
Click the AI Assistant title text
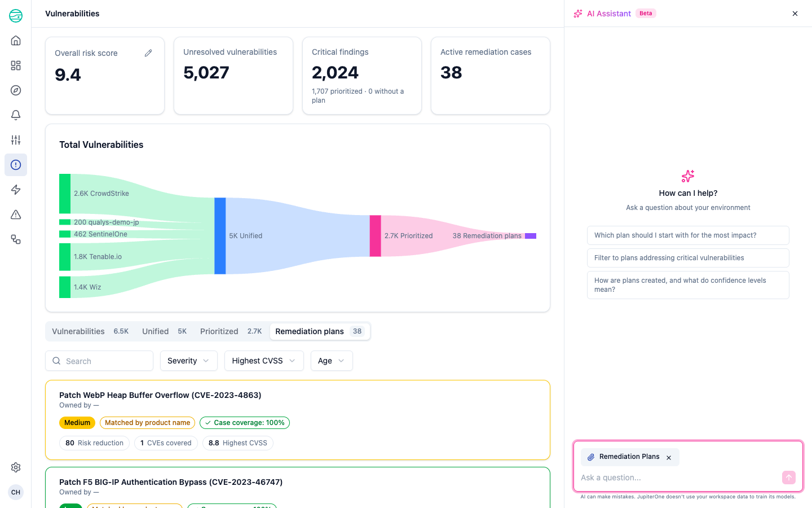[x=609, y=14]
